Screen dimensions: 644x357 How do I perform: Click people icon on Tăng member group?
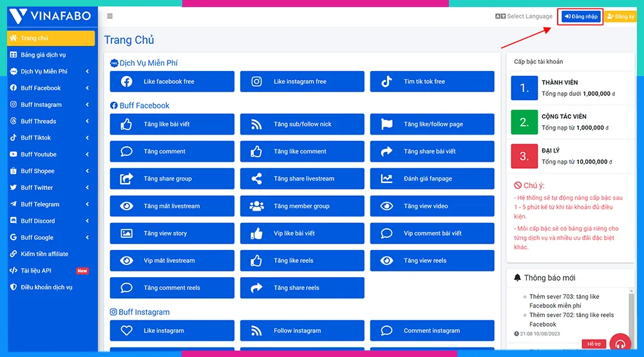point(256,206)
